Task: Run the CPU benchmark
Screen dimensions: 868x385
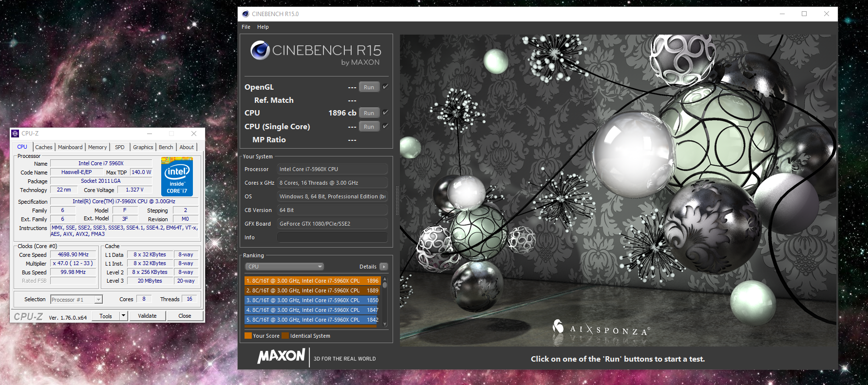Action: click(369, 113)
